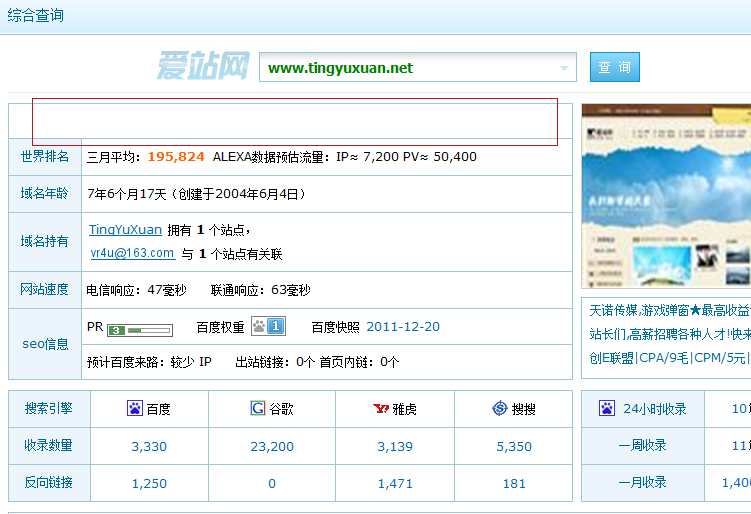Image resolution: width=751 pixels, height=514 pixels.
Task: Click the 联通响应: 63毫秒 text
Action: 261,290
